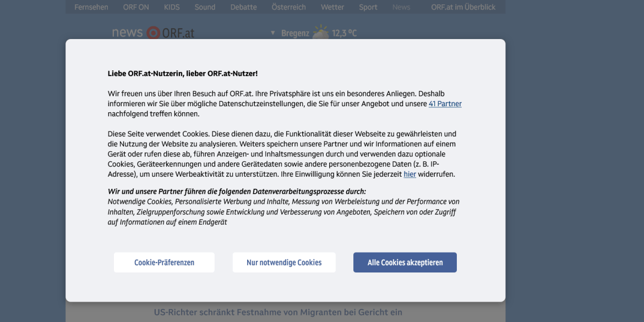
Task: Select Österreich in top navigation
Action: coord(289,7)
